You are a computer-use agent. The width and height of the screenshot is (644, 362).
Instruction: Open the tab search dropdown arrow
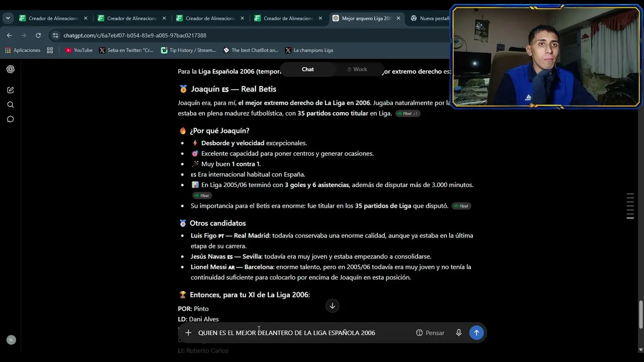(8, 18)
